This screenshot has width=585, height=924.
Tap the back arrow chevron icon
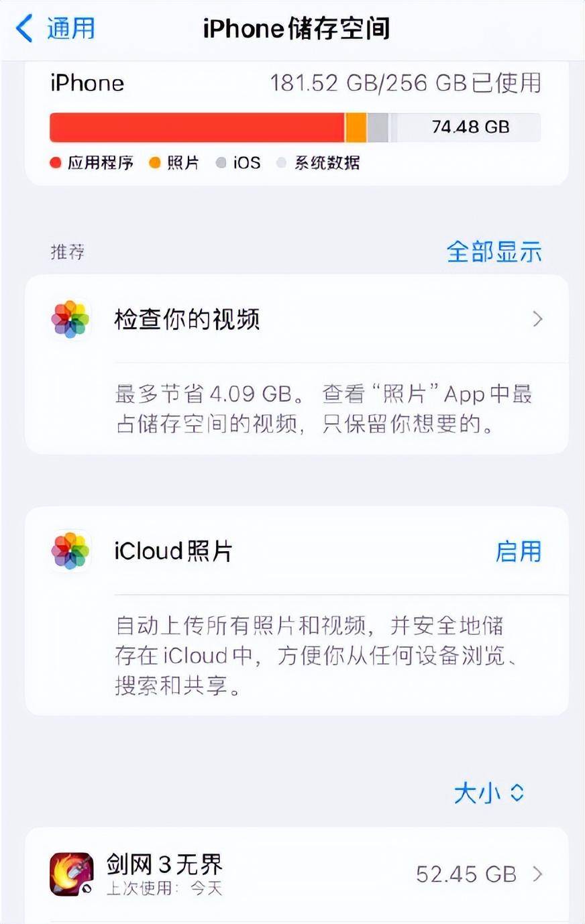point(24,29)
